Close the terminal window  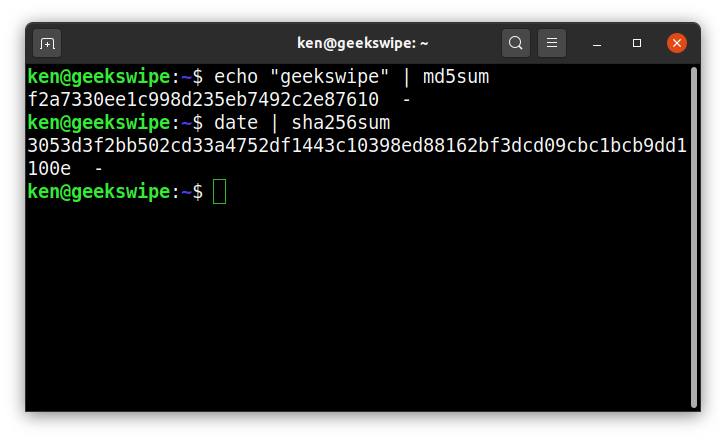676,43
